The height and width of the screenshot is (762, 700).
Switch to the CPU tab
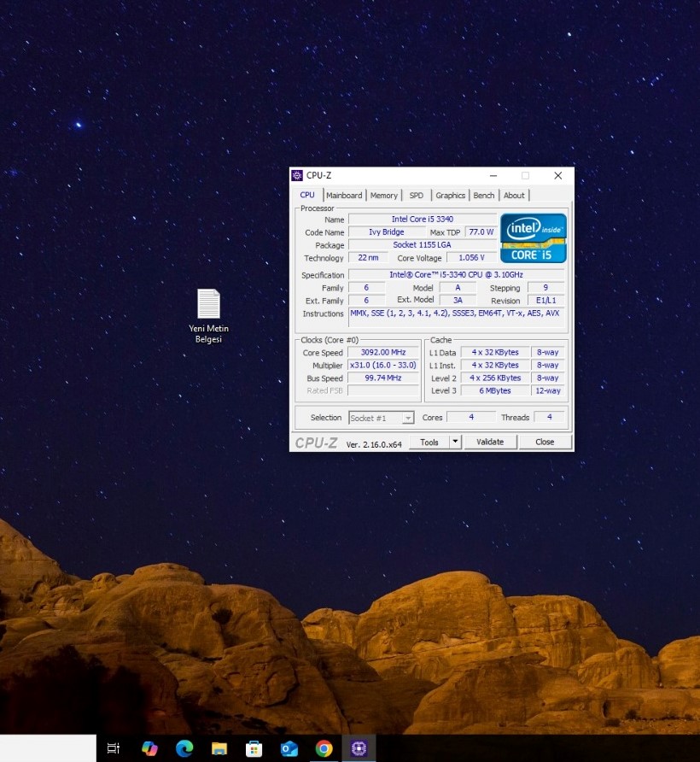point(307,195)
